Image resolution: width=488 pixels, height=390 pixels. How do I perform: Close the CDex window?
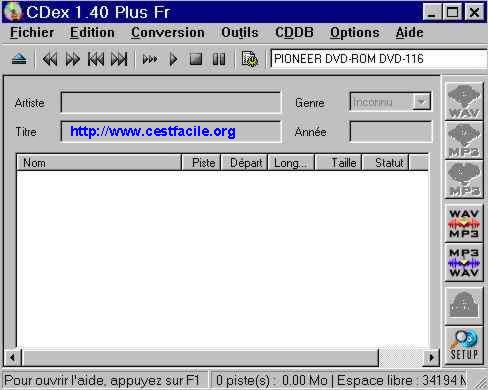(x=474, y=12)
